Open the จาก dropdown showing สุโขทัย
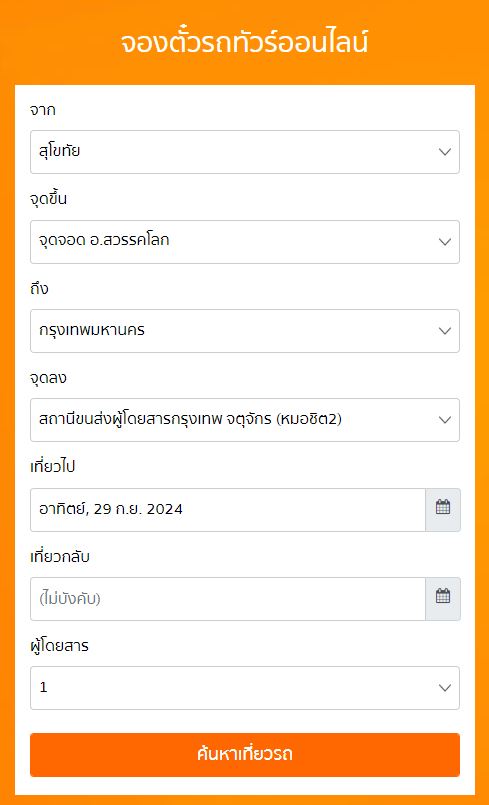This screenshot has width=489, height=805. (245, 152)
